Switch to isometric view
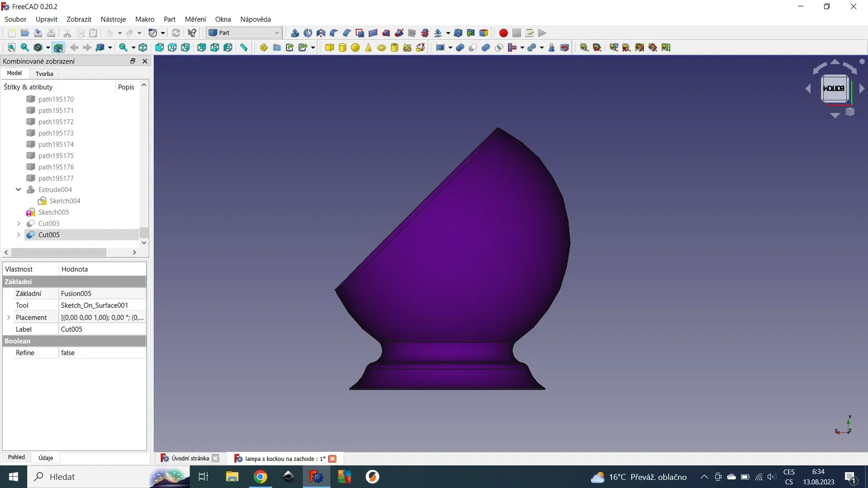The width and height of the screenshot is (868, 488). coord(143,48)
